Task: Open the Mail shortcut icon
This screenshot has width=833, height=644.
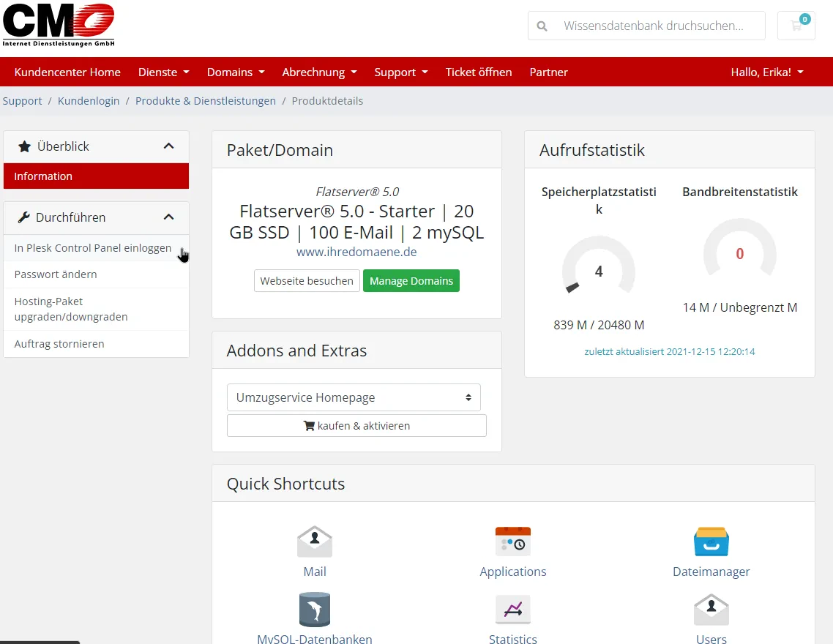Action: (x=315, y=542)
